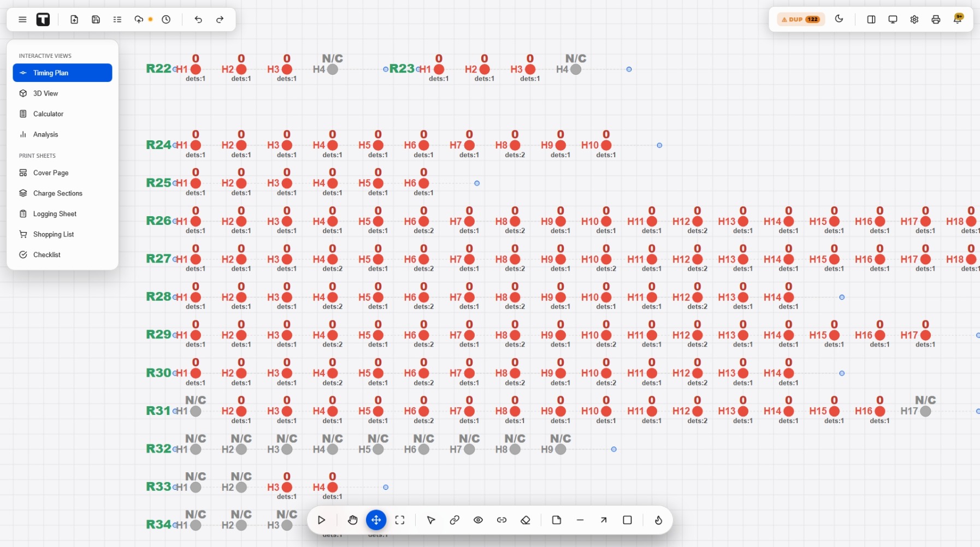Save the plan using the floppy disk icon

coord(96,20)
